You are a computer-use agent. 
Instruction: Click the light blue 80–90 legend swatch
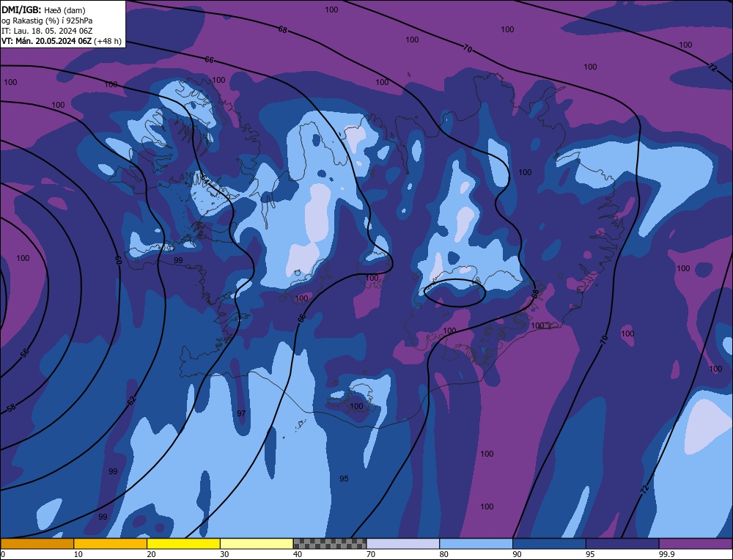tap(476, 544)
